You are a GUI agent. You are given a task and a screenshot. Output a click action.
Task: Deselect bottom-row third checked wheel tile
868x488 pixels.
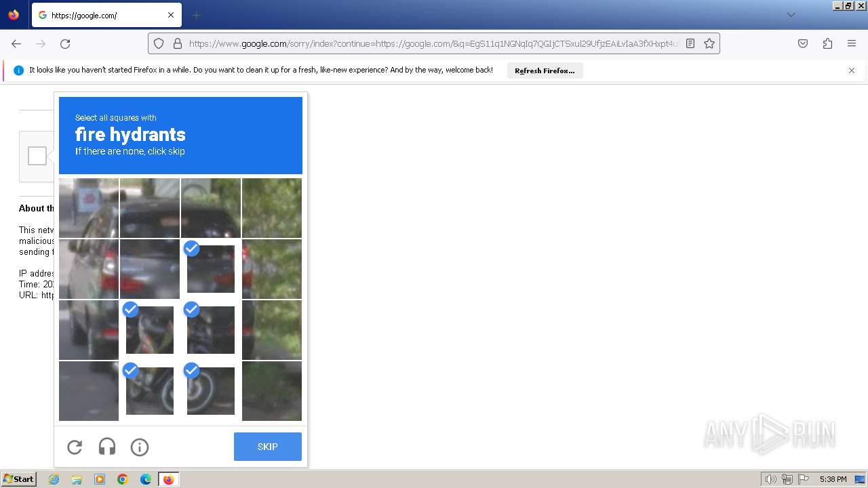pyautogui.click(x=211, y=391)
